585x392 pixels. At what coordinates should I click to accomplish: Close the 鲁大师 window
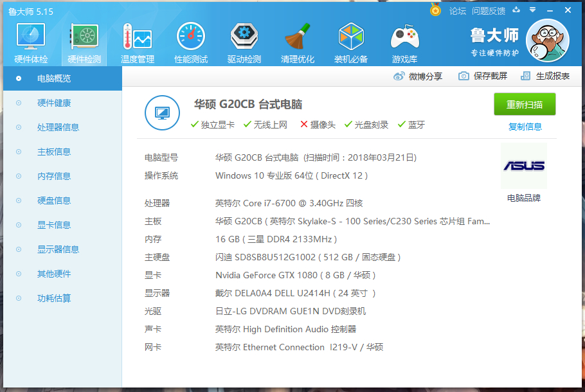[x=568, y=10]
